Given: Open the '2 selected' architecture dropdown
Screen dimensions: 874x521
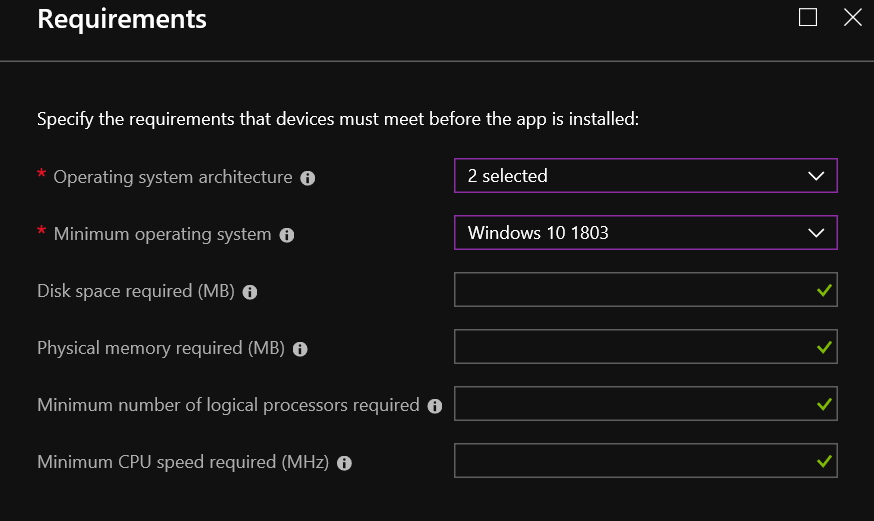Looking at the screenshot, I should [645, 176].
